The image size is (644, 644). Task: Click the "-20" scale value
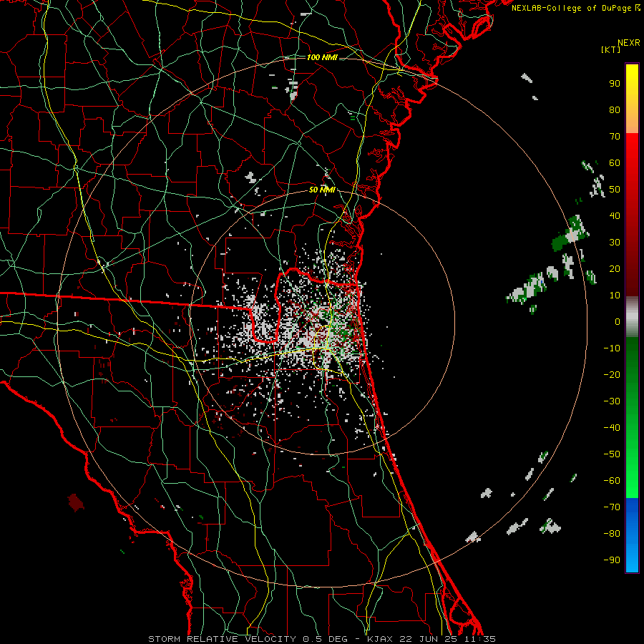click(612, 374)
